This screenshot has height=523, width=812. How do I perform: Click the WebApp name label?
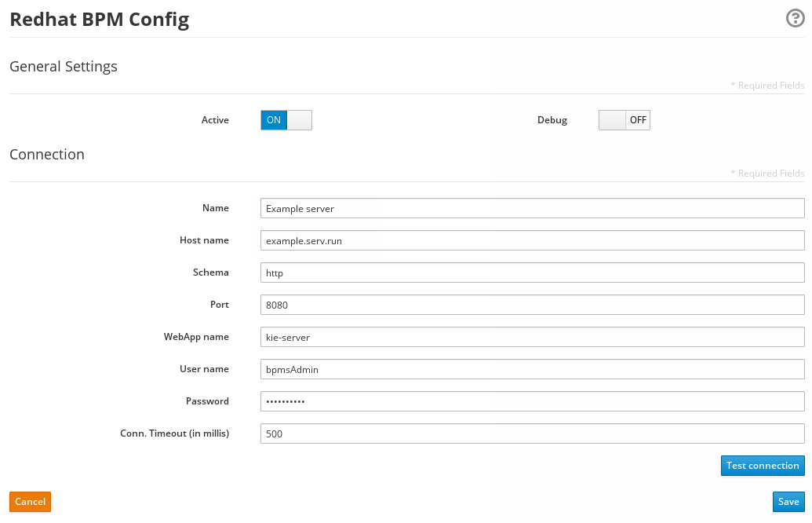[196, 337]
